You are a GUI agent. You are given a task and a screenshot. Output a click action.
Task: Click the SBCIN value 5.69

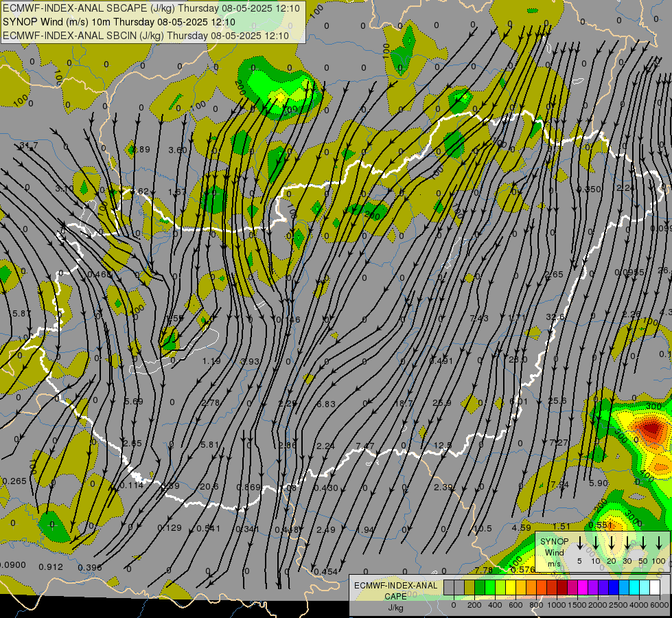click(x=133, y=402)
